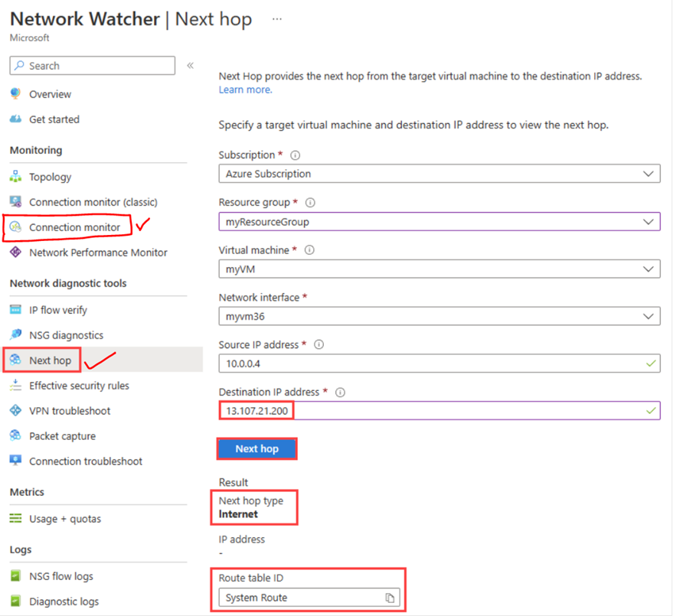This screenshot has width=673, height=616.
Task: Click the sidebar Search field
Action: point(93,65)
